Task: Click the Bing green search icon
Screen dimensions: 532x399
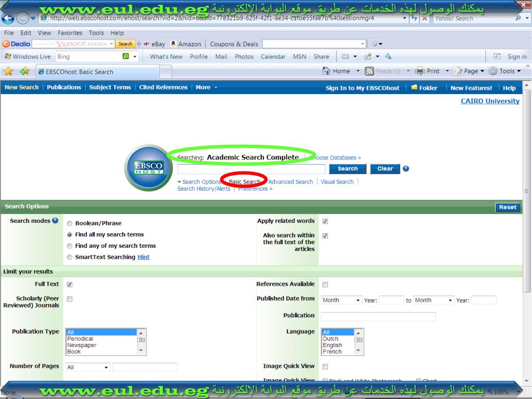Action: coord(126,56)
